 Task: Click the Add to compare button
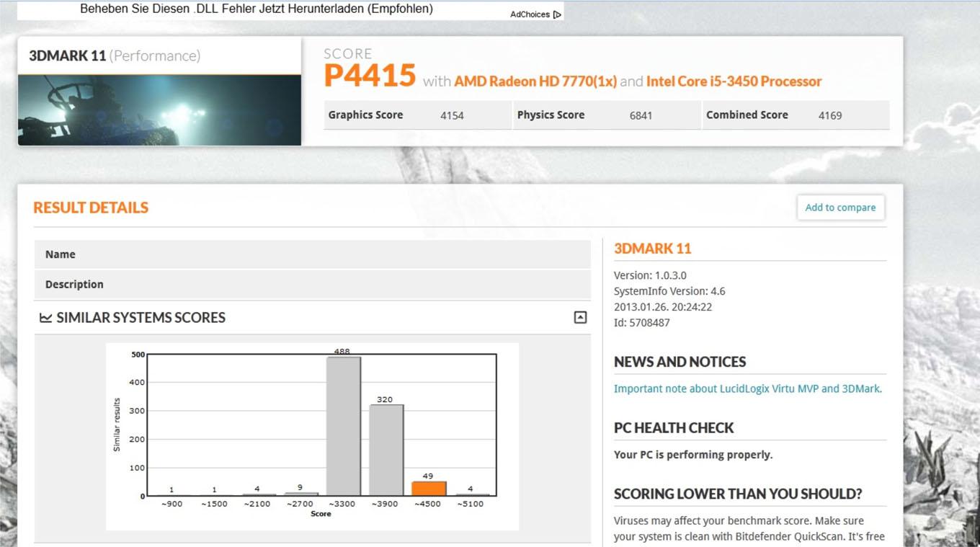(x=840, y=208)
